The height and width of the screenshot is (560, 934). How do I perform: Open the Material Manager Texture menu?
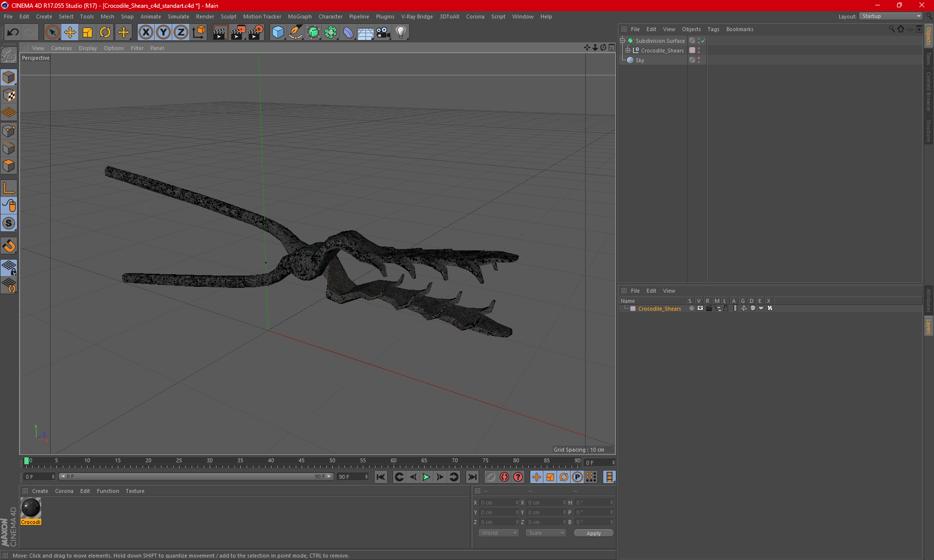135,491
